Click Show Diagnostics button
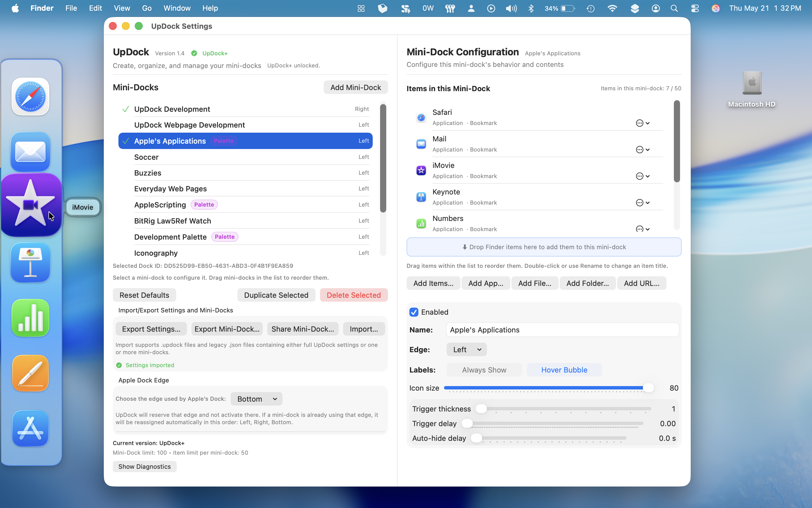 (x=145, y=466)
